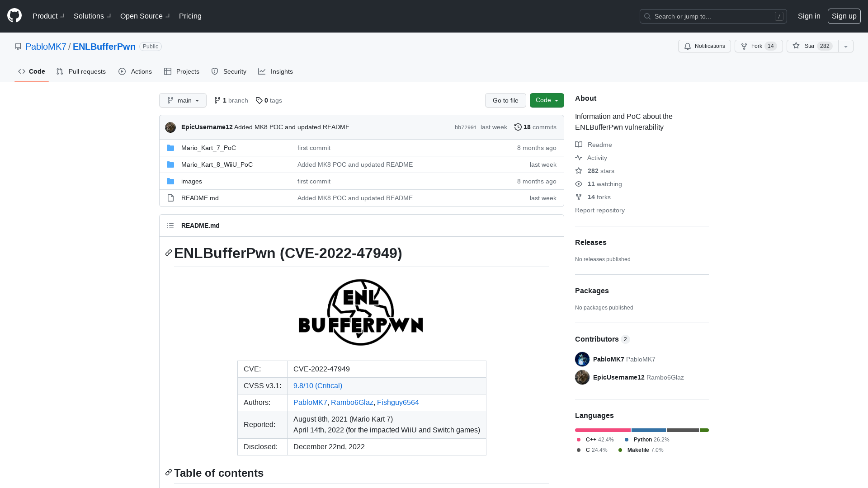The image size is (868, 488).
Task: Open the README table of contents icon
Action: [170, 225]
